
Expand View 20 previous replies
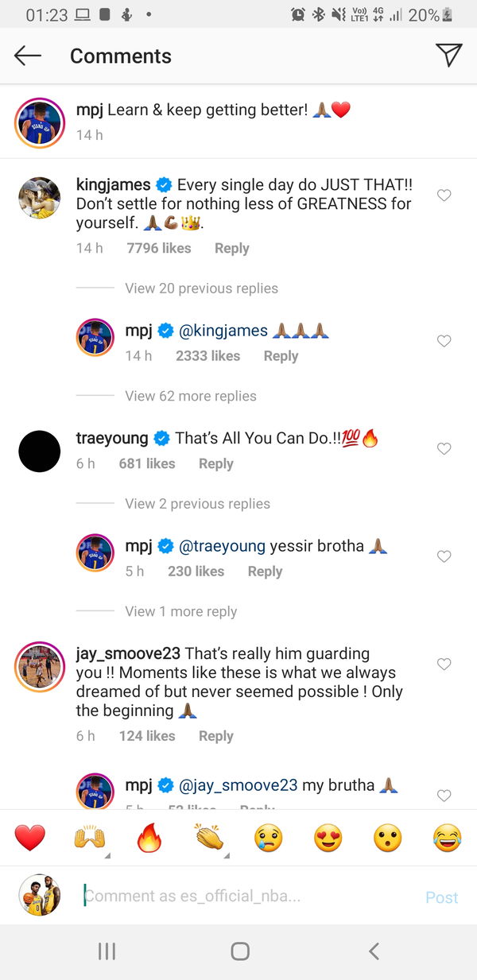[x=201, y=289]
